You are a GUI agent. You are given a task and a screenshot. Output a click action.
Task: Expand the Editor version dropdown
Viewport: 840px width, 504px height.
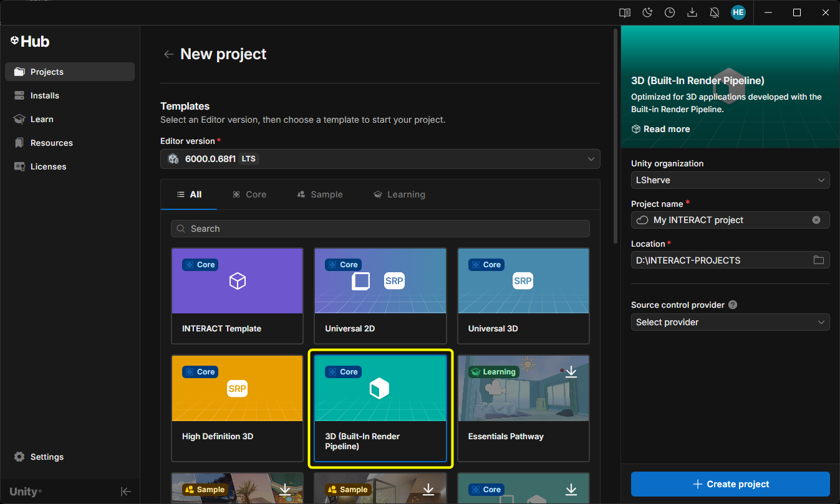click(380, 159)
